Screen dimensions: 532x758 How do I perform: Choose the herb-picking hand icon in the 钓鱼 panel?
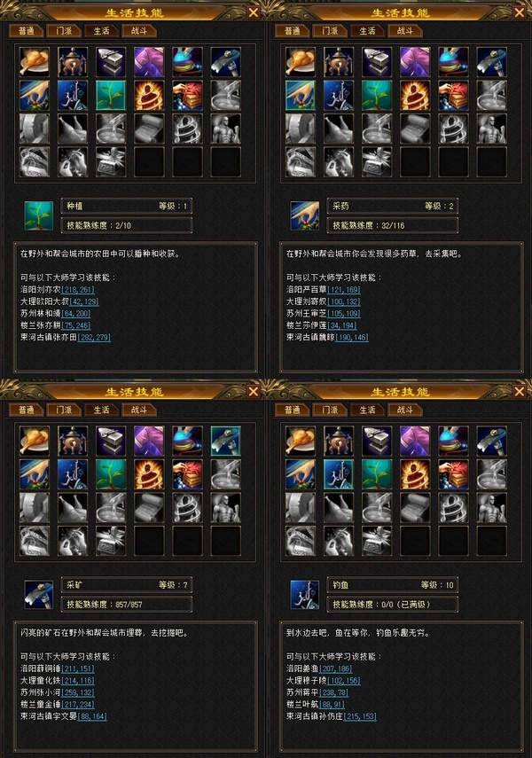coord(301,474)
